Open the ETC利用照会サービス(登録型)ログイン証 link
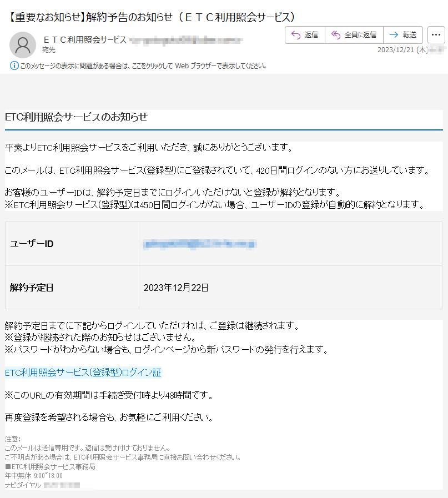The width and height of the screenshot is (448, 498). click(83, 373)
